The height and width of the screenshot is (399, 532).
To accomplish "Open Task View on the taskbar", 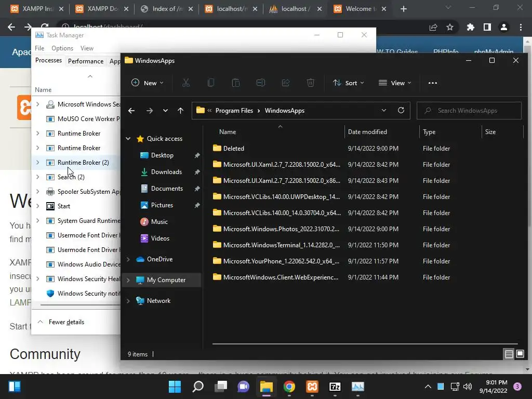I will coord(221,387).
